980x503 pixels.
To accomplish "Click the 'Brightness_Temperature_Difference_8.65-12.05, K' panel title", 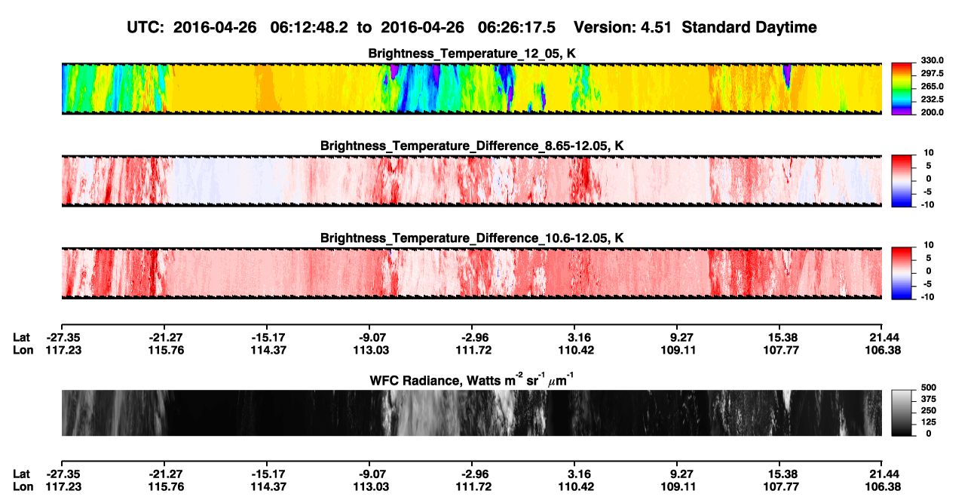I will click(472, 145).
